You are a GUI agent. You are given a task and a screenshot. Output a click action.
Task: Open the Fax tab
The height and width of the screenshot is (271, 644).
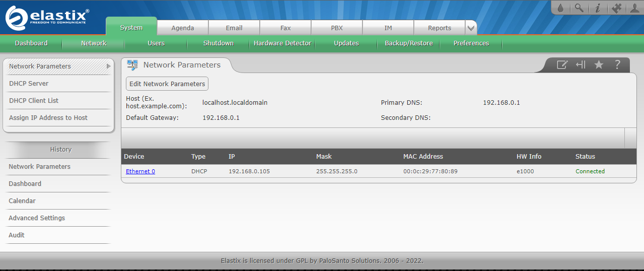285,28
